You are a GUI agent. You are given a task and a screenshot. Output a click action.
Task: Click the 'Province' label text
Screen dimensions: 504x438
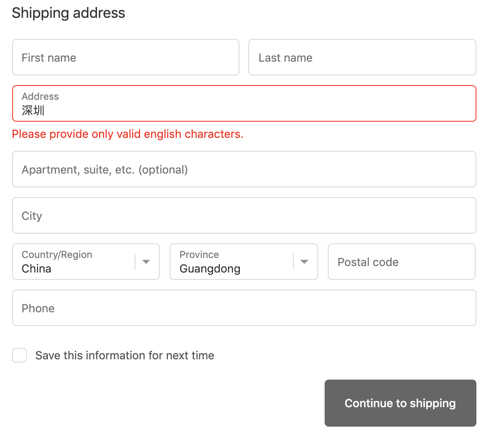[199, 255]
